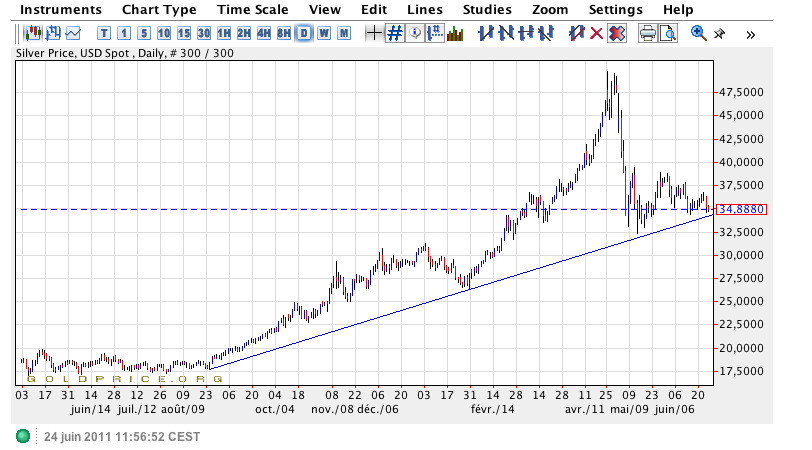Open print preview with the magnifier page icon
Screen dimensions: 812x450
(x=667, y=33)
